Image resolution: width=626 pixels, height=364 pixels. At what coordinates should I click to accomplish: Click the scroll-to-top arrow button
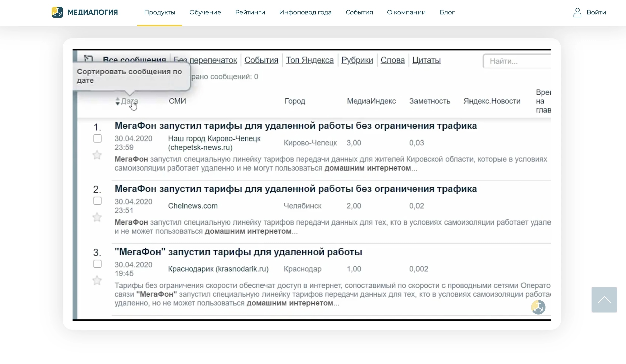point(604,299)
